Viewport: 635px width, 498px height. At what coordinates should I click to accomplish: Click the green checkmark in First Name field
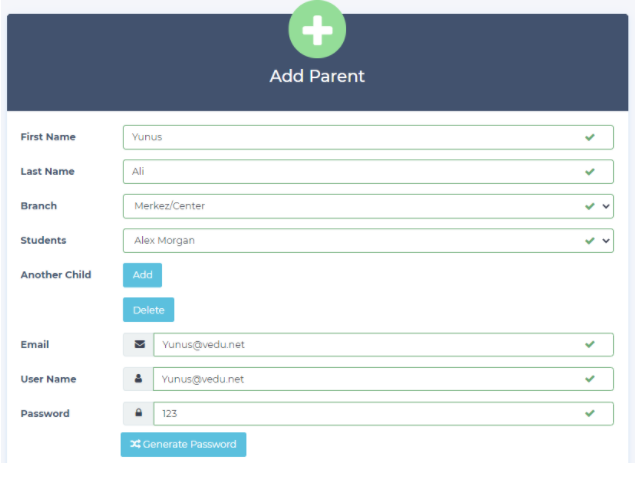point(590,137)
